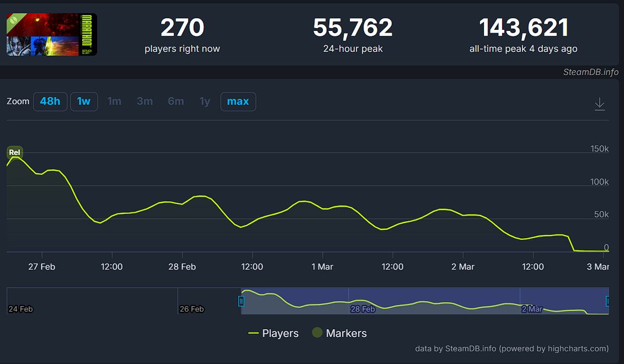
Task: Grab the right navigator range handle
Action: click(608, 301)
